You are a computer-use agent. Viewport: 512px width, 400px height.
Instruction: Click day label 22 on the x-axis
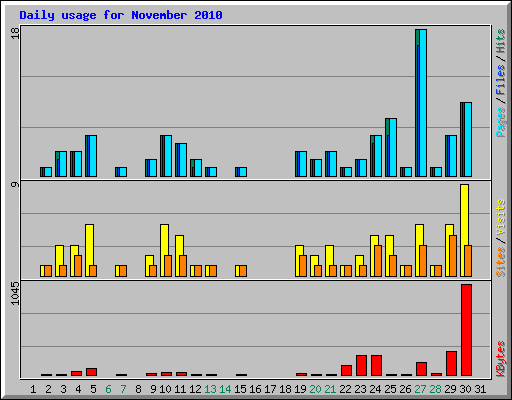pos(345,389)
